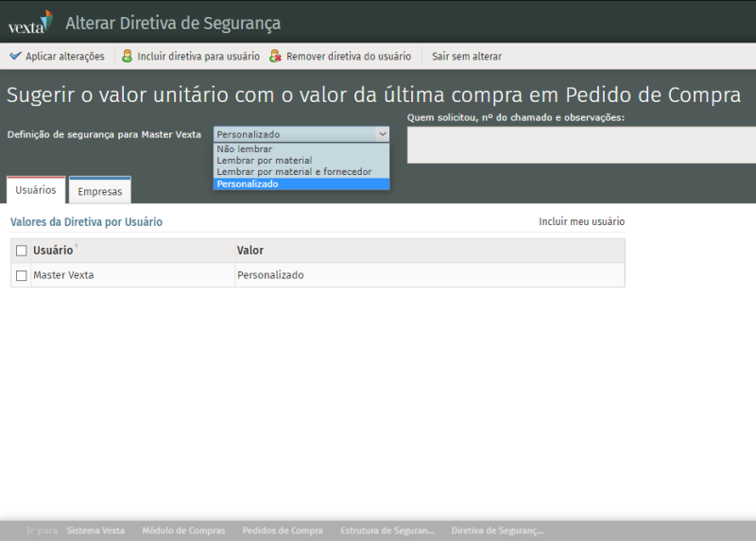Viewport: 756px width, 541px height.
Task: Click the Incluir diretiva para usuário icon
Action: click(127, 57)
